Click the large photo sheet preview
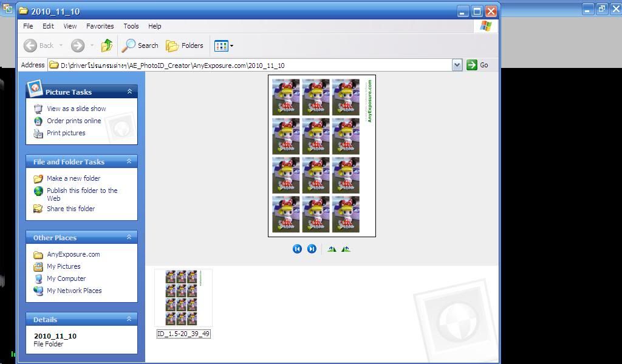Viewport: 622px width, 364px height. (322, 156)
